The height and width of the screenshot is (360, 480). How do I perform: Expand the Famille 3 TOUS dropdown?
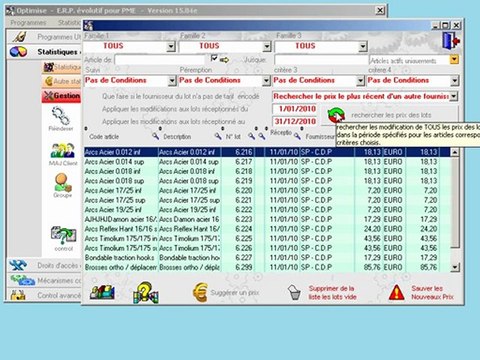tap(363, 46)
